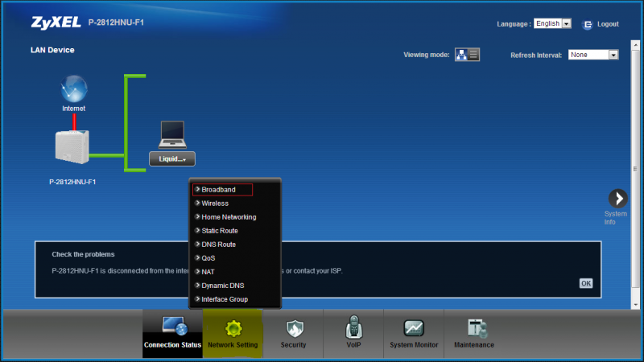Image resolution: width=644 pixels, height=362 pixels.
Task: Click the Broadband entry arrow bullet
Action: click(x=197, y=189)
